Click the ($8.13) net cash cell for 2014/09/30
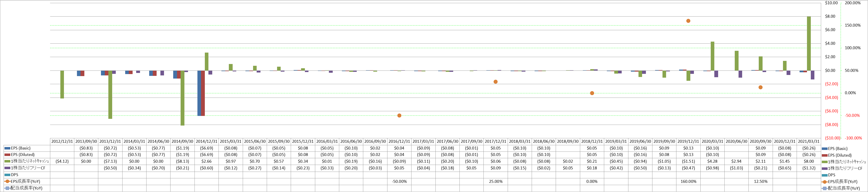868x192 pixels. [182, 161]
